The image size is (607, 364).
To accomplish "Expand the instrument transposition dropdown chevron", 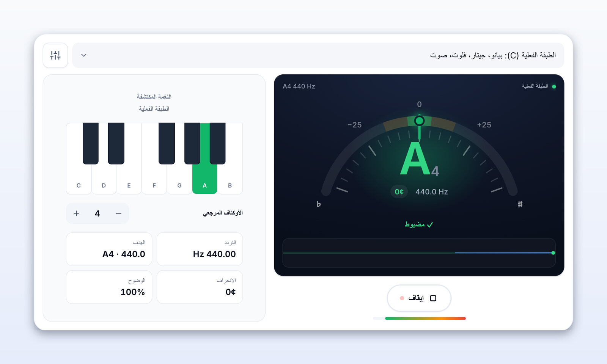I will (84, 55).
